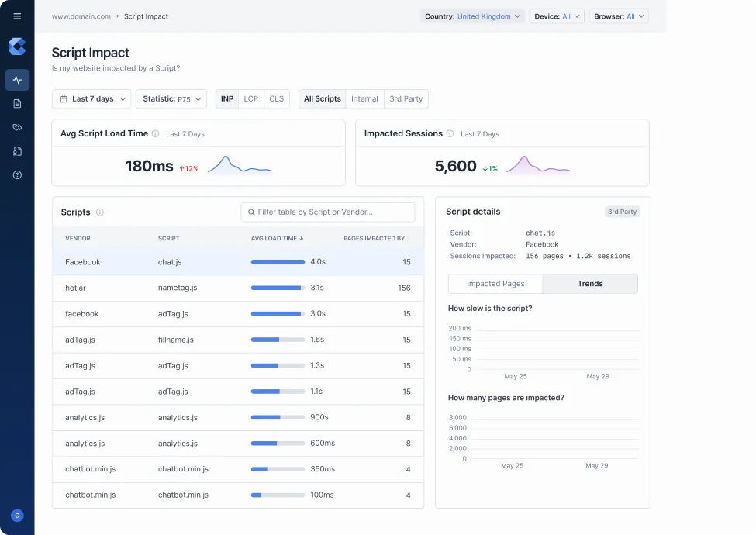756x535 pixels.
Task: Go to www.domain.com breadcrumb link
Action: click(81, 16)
